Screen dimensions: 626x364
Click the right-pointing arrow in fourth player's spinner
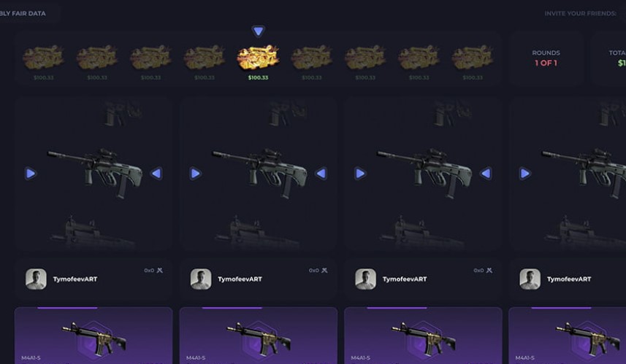click(524, 174)
